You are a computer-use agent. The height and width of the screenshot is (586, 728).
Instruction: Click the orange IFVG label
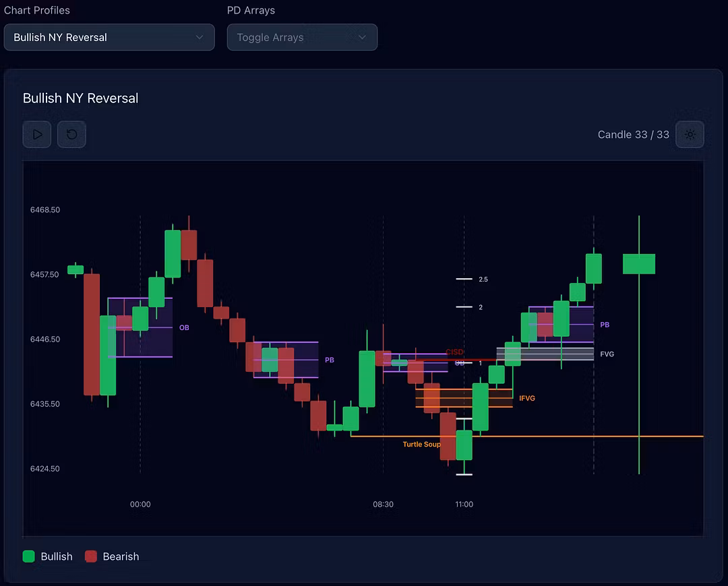coord(526,399)
